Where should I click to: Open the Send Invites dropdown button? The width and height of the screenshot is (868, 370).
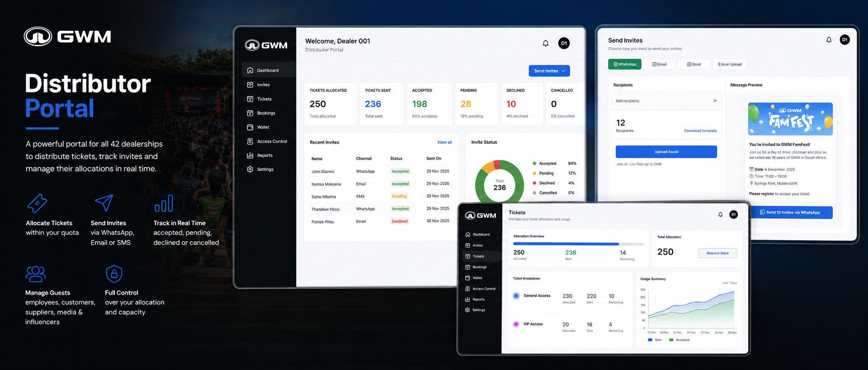[549, 71]
